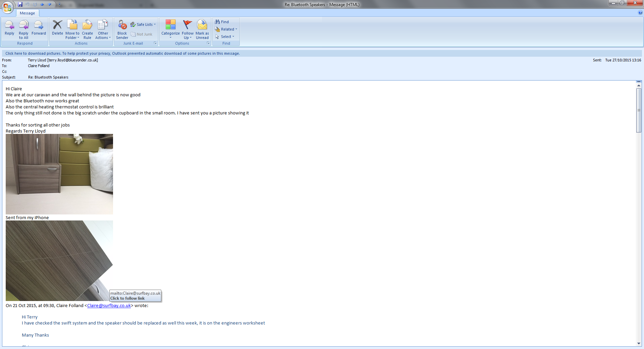Viewport: 644px width, 349px height.
Task: Click recipient name Claire Folland
Action: click(39, 66)
